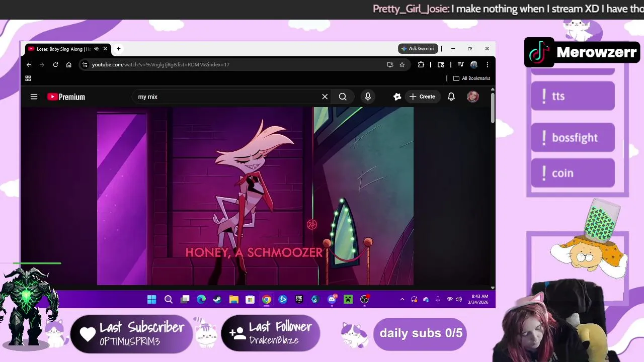The width and height of the screenshot is (644, 362).
Task: Open Microsoft Store from taskbar
Action: tap(250, 300)
